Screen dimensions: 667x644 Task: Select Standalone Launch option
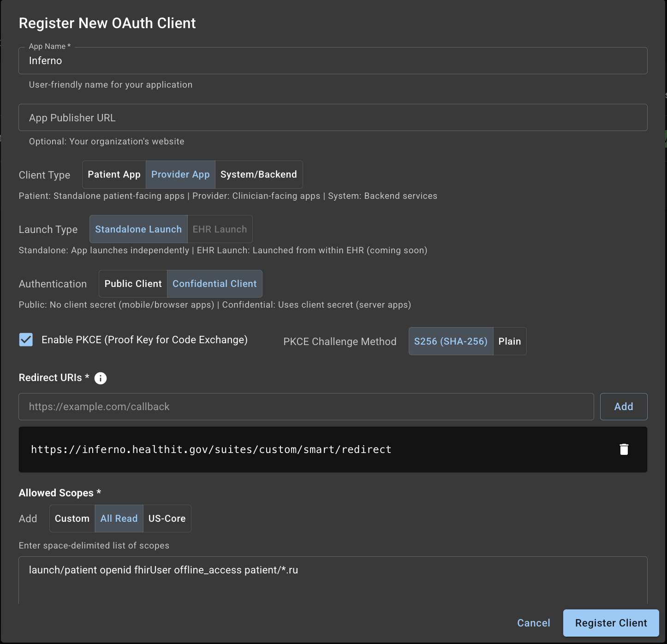tap(138, 229)
